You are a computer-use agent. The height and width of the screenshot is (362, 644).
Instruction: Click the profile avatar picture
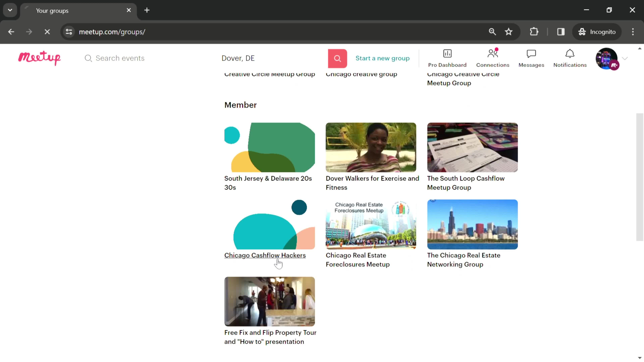tap(607, 58)
